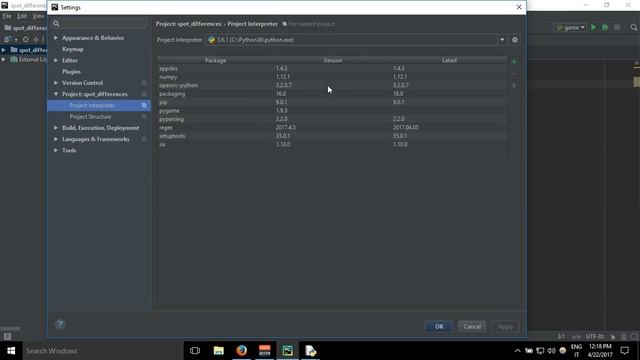Screen dimensions: 640x360
Task: Select Keymap in settings tree
Action: (x=73, y=49)
